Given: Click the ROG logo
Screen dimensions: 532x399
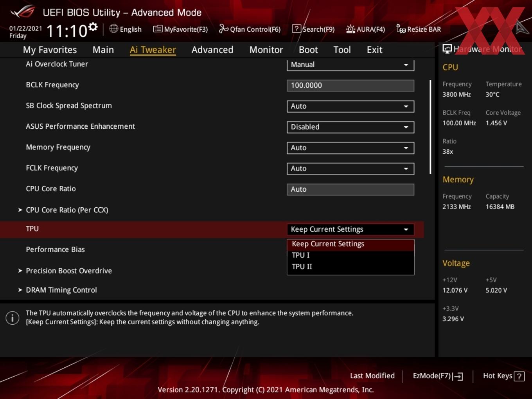Looking at the screenshot, I should (23, 12).
